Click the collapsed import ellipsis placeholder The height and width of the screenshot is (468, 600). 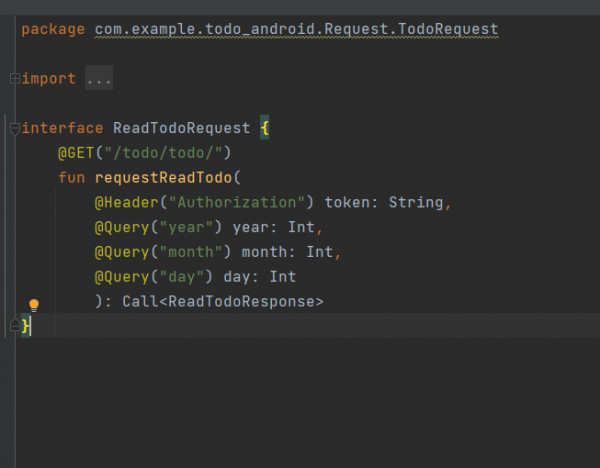[x=99, y=78]
